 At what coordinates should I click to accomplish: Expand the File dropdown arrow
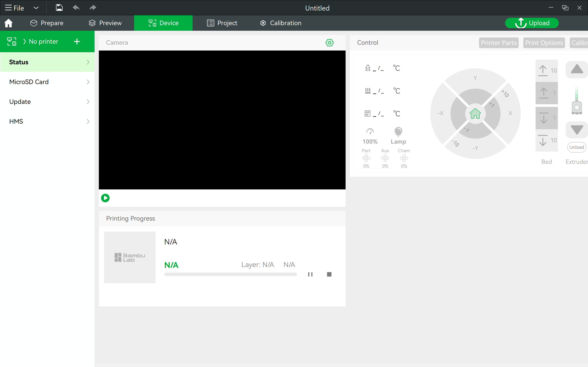(x=36, y=8)
